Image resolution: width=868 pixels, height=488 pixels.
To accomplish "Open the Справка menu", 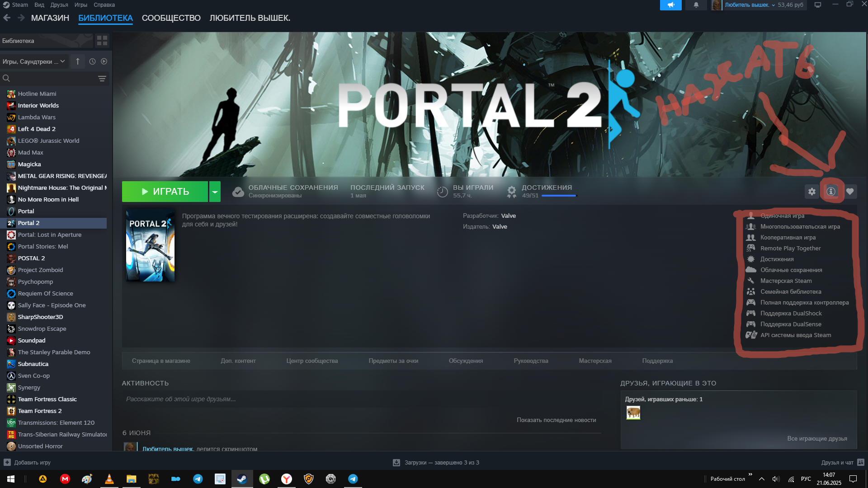I will click(x=104, y=5).
